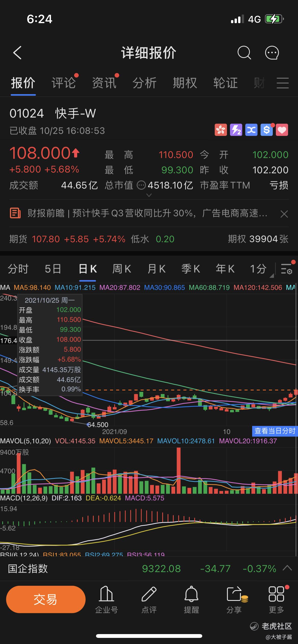298x644 pixels.
Task: Tap the 64.500 low price marker
Action: pos(98,425)
